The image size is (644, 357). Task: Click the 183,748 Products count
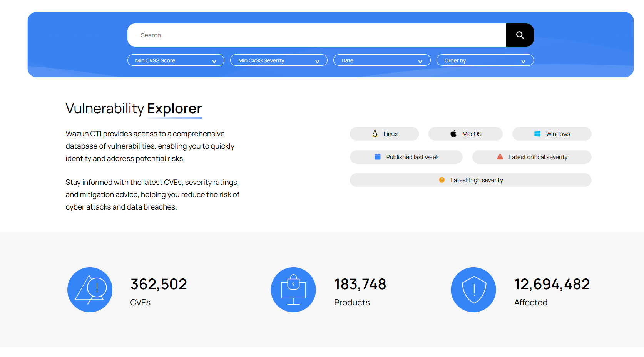pos(360,284)
